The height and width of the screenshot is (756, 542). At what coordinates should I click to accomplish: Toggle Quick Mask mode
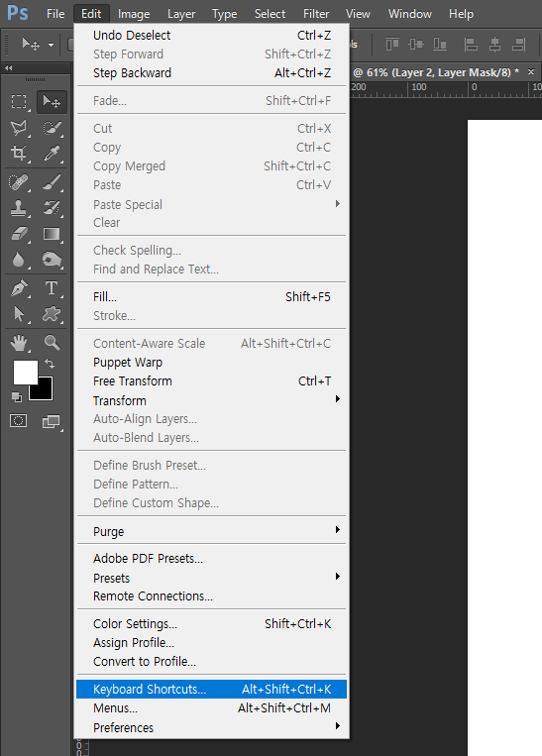(x=18, y=421)
